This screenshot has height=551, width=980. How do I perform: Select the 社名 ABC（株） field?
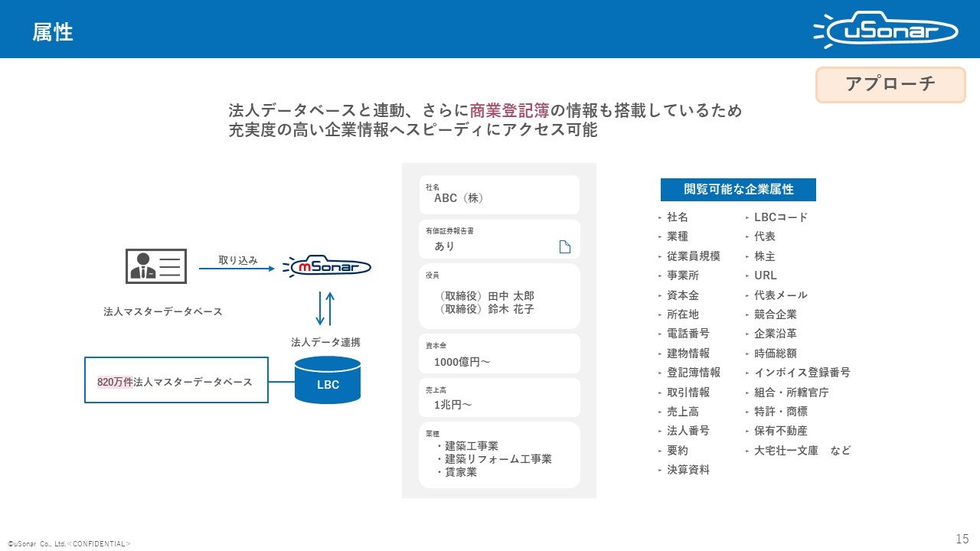coord(498,194)
